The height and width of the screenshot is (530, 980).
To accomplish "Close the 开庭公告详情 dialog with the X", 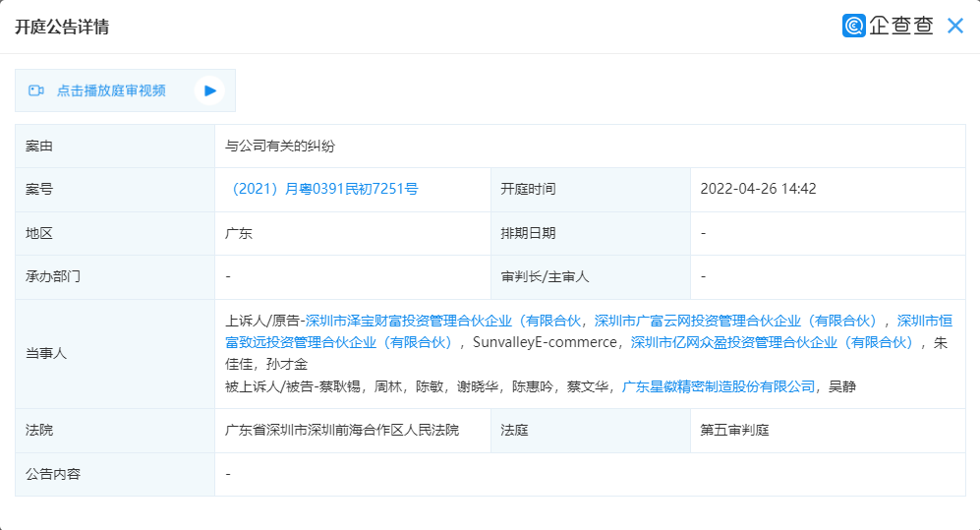I will pyautogui.click(x=954, y=27).
